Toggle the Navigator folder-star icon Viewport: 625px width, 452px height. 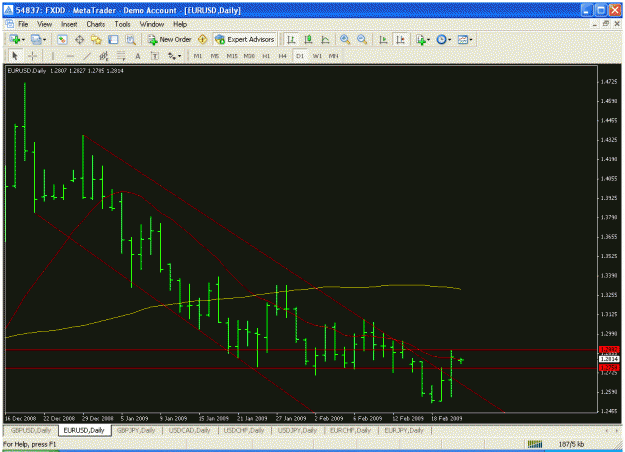coord(96,39)
